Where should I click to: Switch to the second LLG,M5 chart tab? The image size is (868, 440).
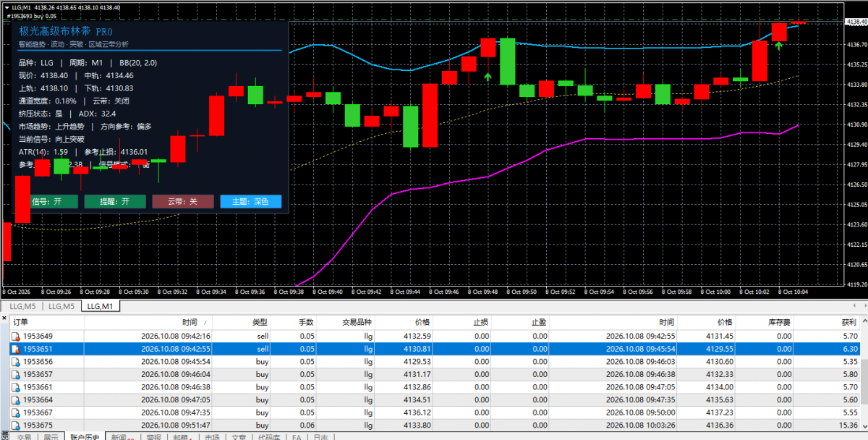coord(61,307)
